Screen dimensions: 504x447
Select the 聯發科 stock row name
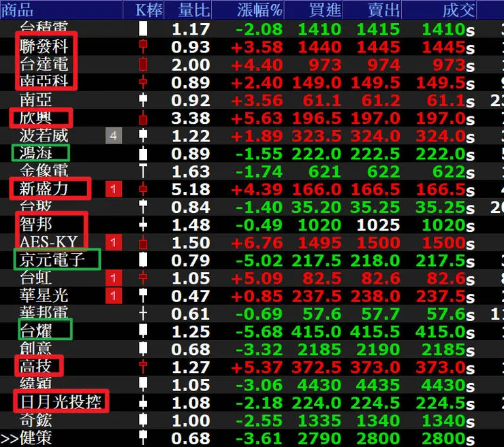[x=44, y=46]
